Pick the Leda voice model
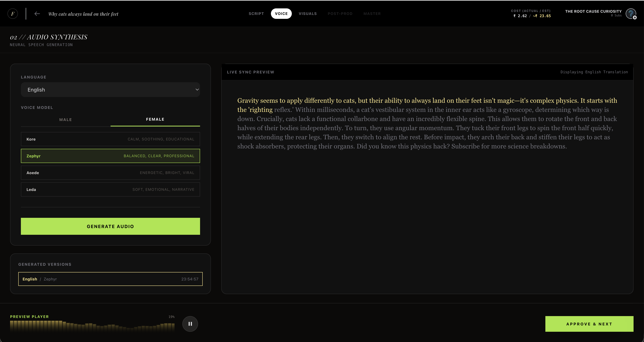 pos(110,189)
